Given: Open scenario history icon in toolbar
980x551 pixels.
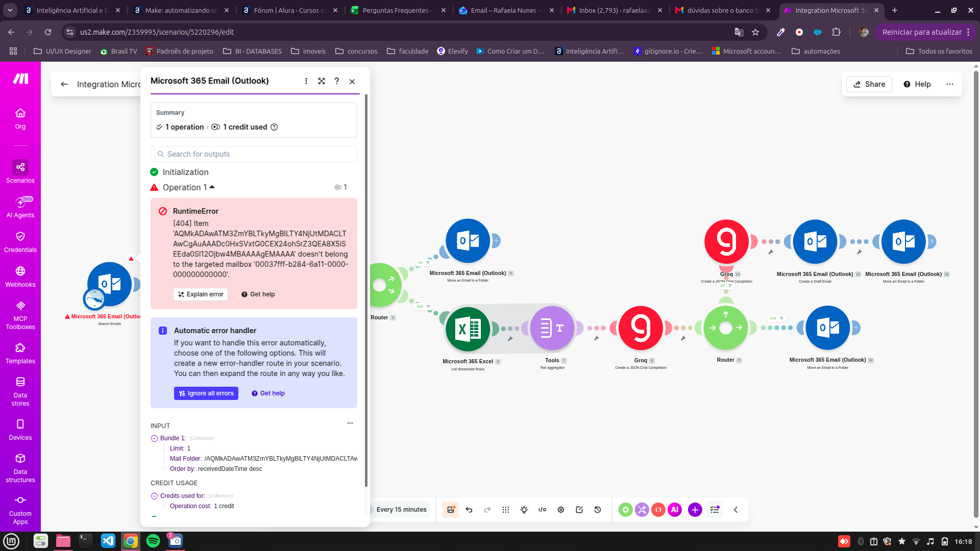Looking at the screenshot, I should coord(598,510).
